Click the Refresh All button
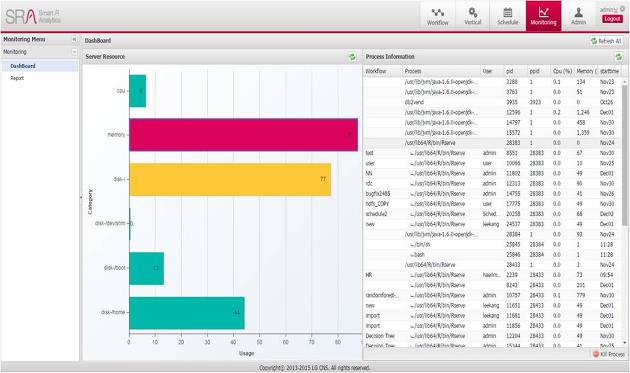 pos(605,41)
